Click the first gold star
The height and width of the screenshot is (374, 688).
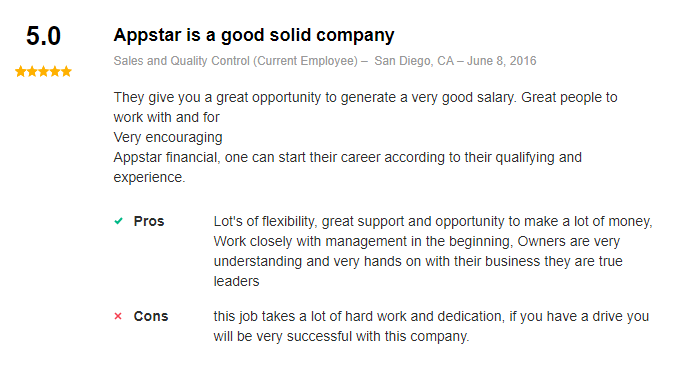tap(21, 71)
